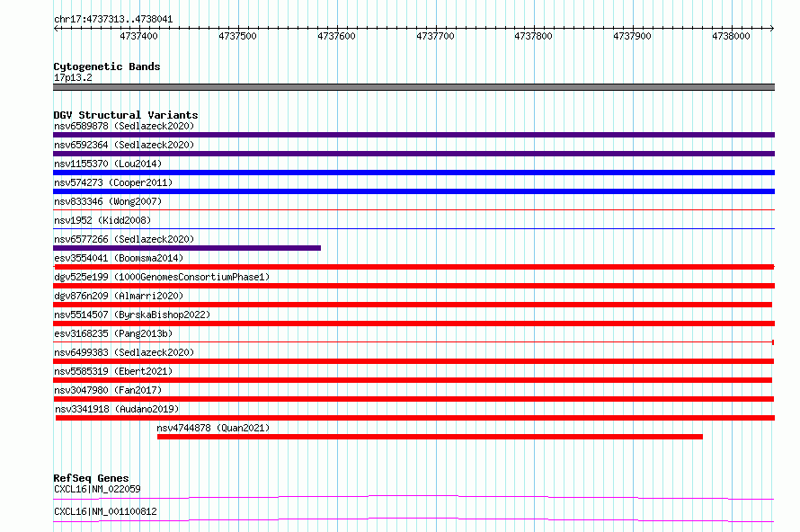Open the nsv5514507 (ByrskaBishop2022) label
The image size is (800, 532).
coord(132,315)
